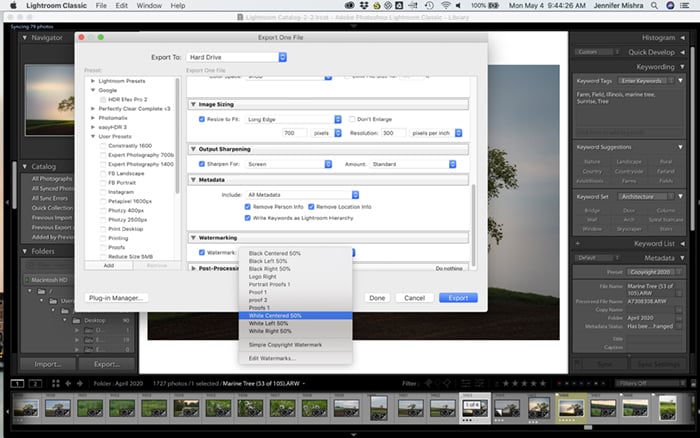
Task: Toggle Sharpen For checkbox
Action: [202, 164]
